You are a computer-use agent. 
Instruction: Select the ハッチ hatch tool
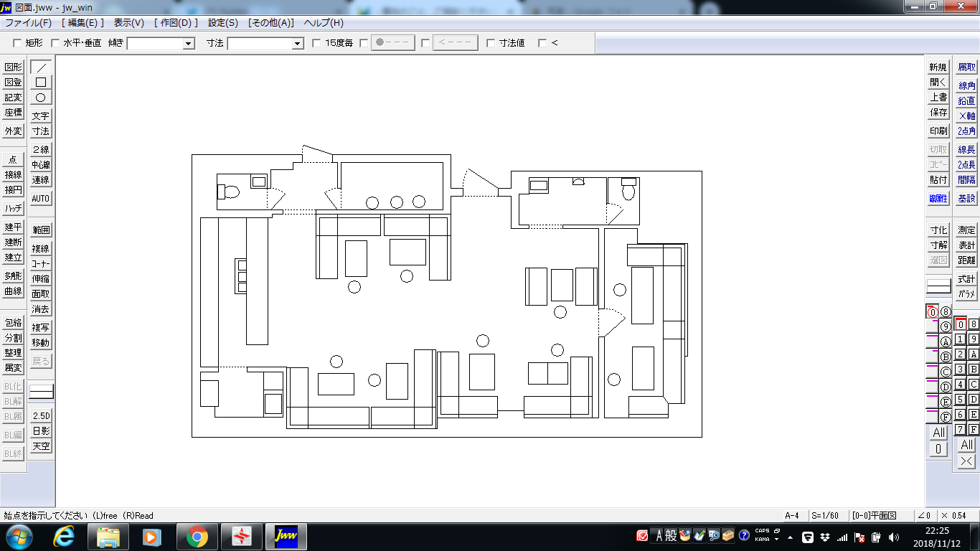click(13, 209)
